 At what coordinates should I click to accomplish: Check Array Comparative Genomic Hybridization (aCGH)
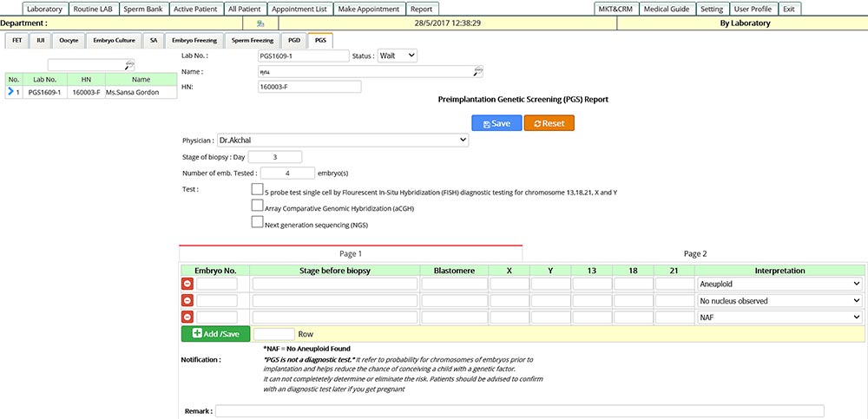257,206
